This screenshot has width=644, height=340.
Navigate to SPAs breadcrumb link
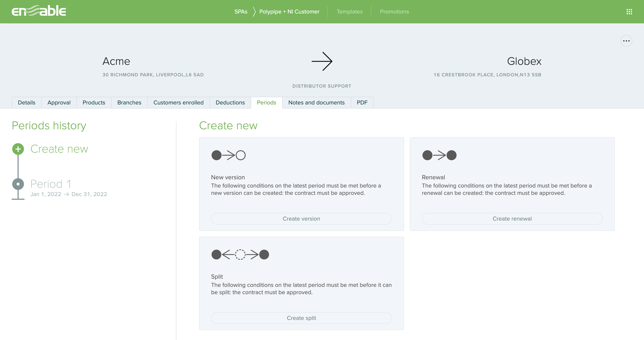(x=241, y=12)
